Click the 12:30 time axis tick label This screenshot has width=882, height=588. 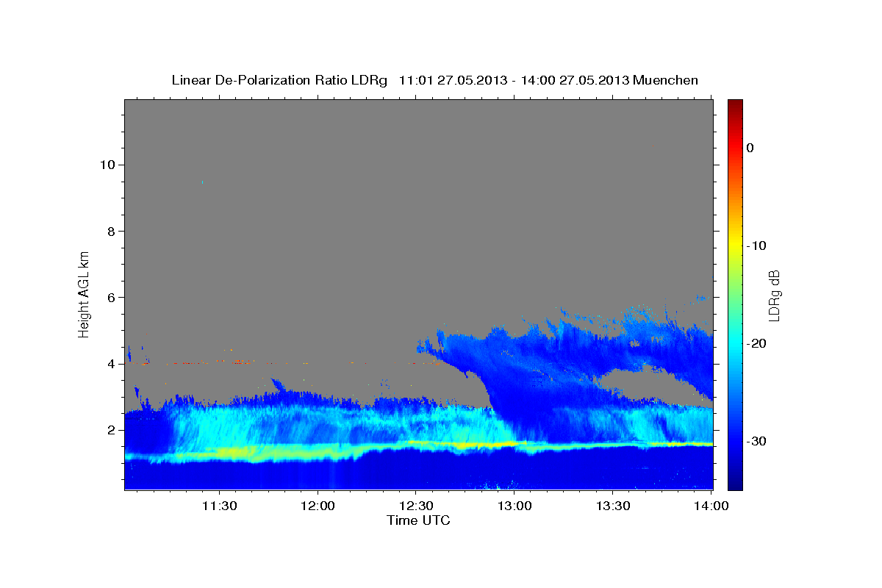[417, 506]
